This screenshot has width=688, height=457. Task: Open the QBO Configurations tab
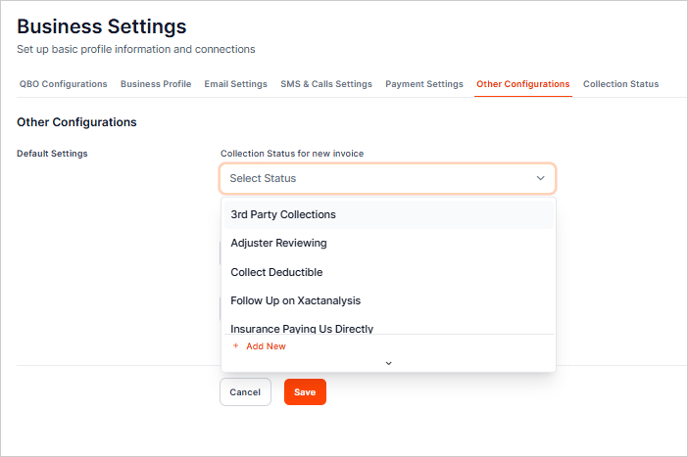tap(63, 84)
